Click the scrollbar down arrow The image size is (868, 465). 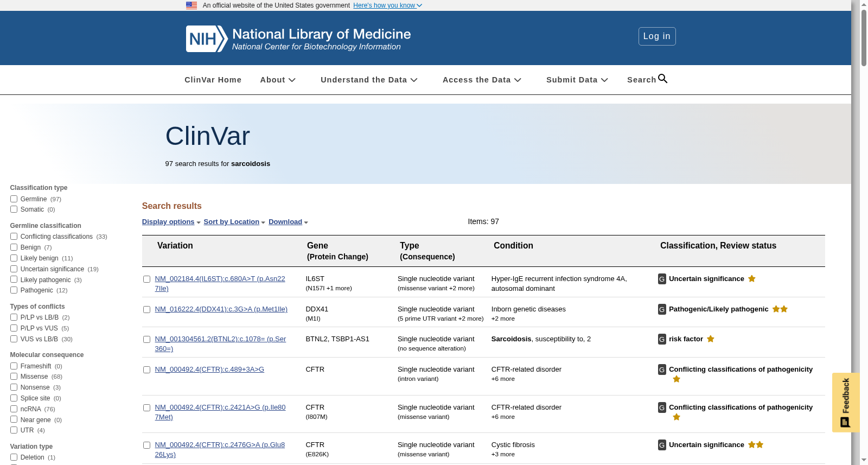[x=864, y=461]
